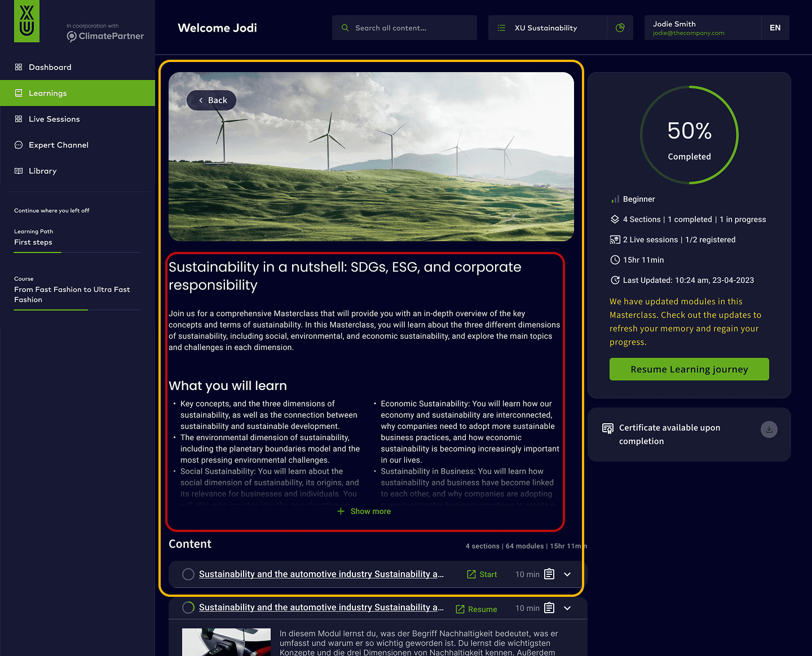
Task: Click the notes icon in the Start row
Action: (549, 574)
